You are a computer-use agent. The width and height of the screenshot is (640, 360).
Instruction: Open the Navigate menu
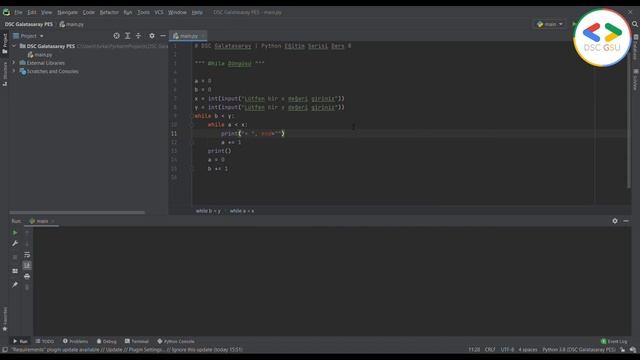(67, 12)
